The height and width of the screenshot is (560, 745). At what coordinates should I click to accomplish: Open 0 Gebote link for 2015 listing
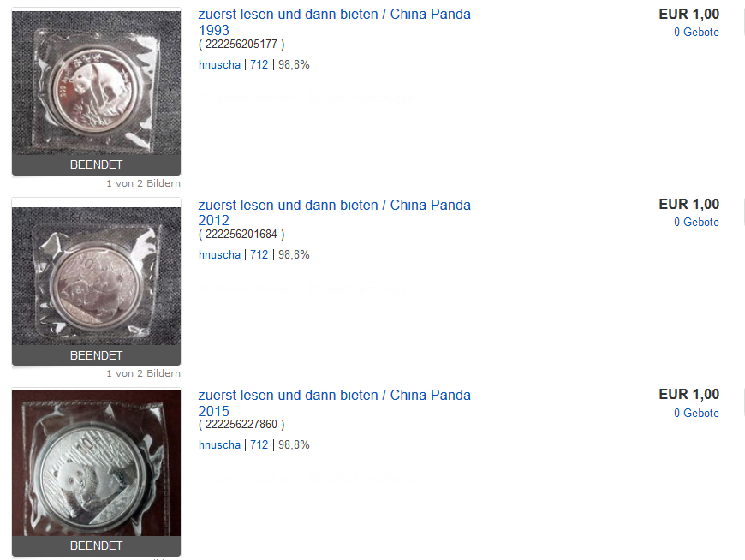pos(696,413)
